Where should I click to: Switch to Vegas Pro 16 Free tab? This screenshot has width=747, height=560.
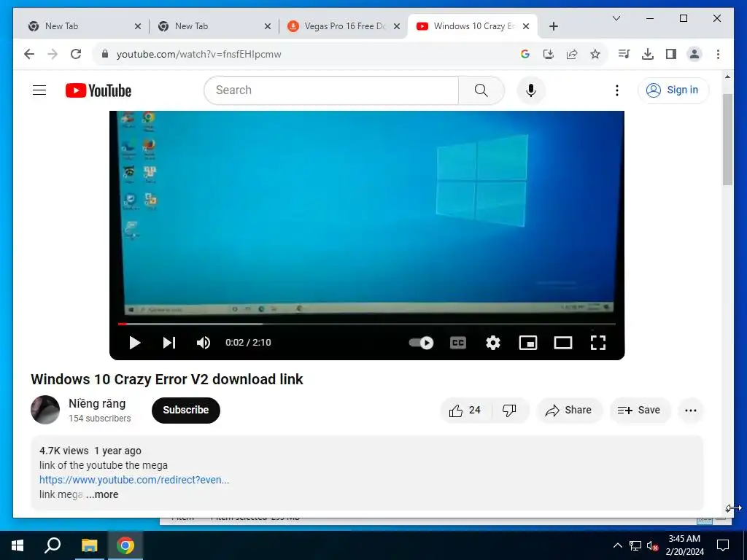click(x=345, y=26)
